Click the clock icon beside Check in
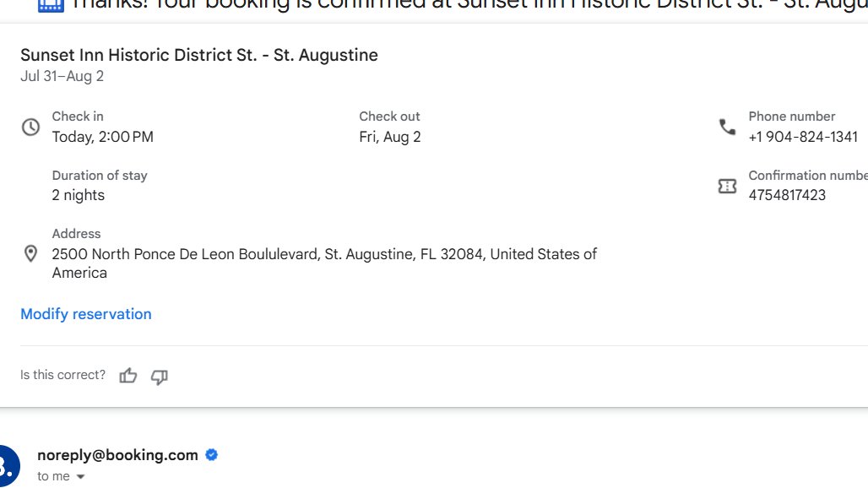This screenshot has width=868, height=488. point(30,127)
